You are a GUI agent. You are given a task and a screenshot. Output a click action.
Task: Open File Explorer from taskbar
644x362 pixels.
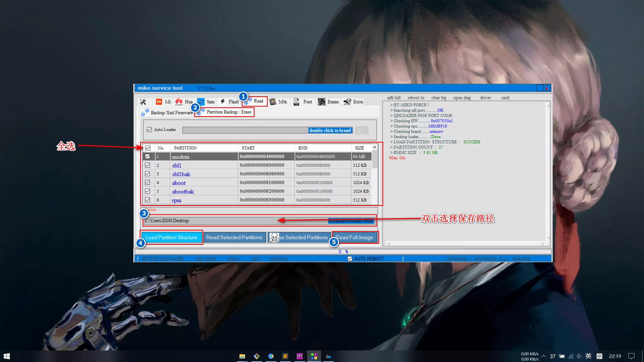tap(242, 356)
